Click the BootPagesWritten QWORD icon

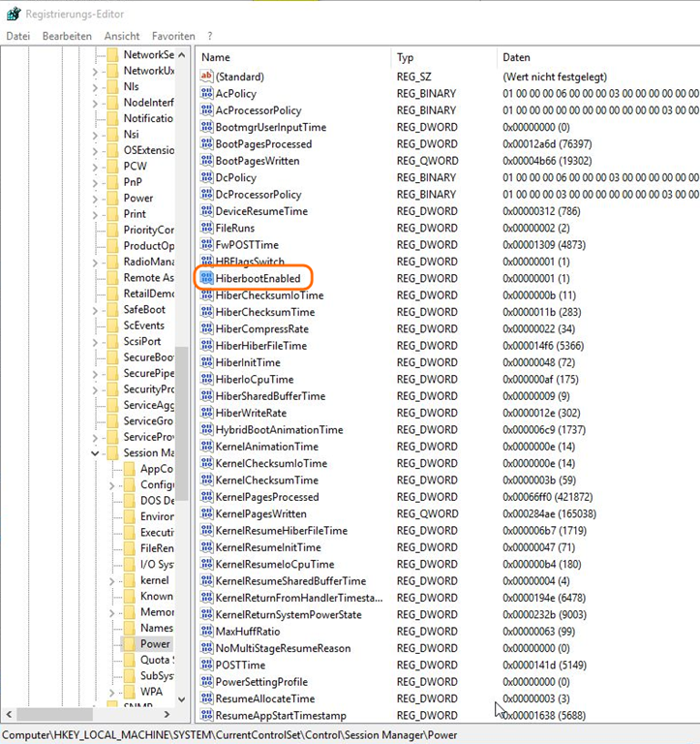pos(205,161)
